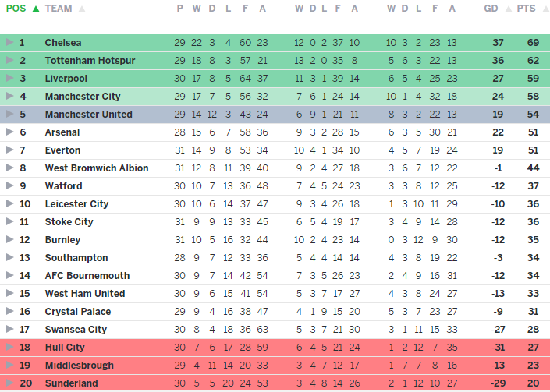
Task: Open the Everton team link
Action: (x=62, y=150)
